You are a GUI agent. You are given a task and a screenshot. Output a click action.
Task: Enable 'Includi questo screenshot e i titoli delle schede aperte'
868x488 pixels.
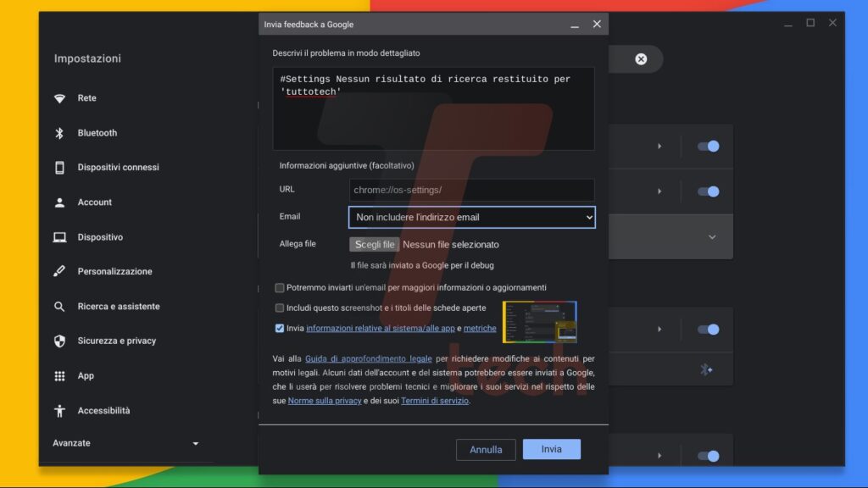tap(280, 308)
